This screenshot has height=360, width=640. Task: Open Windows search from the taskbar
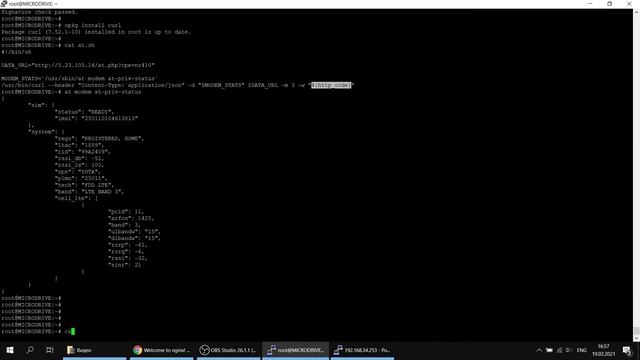point(30,350)
